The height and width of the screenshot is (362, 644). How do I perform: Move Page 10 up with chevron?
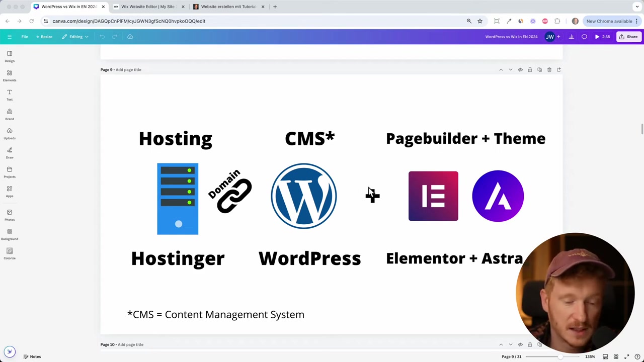[x=501, y=345]
